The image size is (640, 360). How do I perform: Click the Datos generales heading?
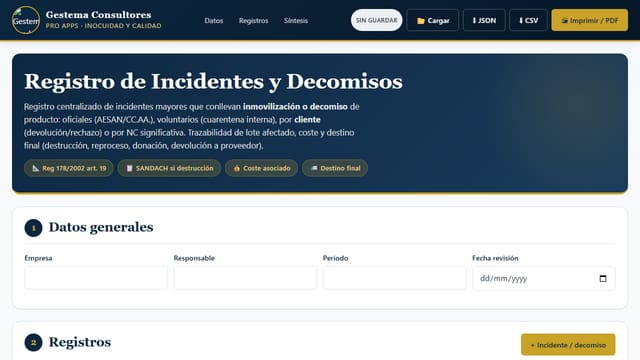[x=101, y=227]
